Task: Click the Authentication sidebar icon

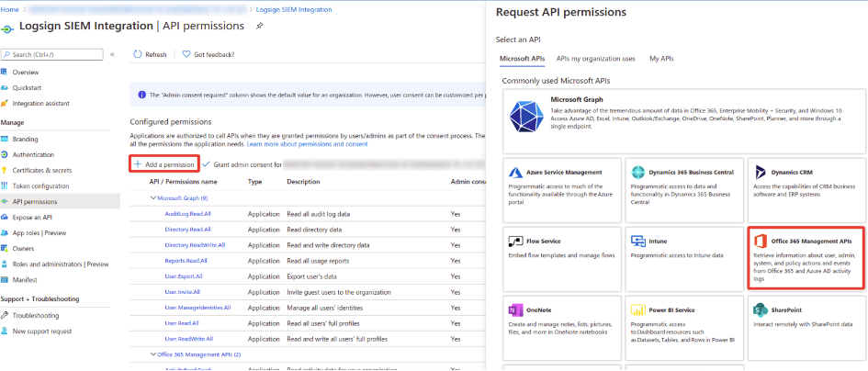Action: [5, 154]
